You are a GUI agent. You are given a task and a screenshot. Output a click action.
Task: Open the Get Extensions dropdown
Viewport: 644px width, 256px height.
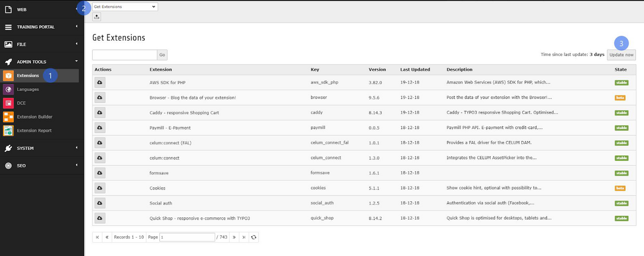click(x=125, y=6)
